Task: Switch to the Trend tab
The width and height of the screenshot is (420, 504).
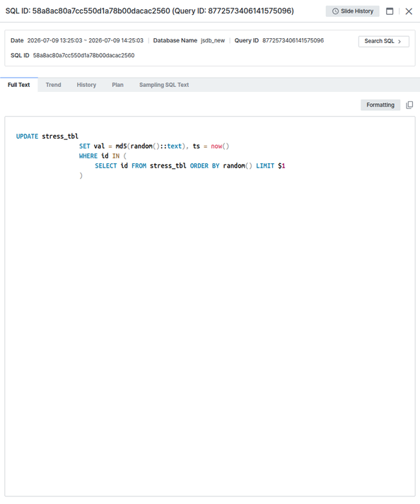Action: [x=54, y=85]
